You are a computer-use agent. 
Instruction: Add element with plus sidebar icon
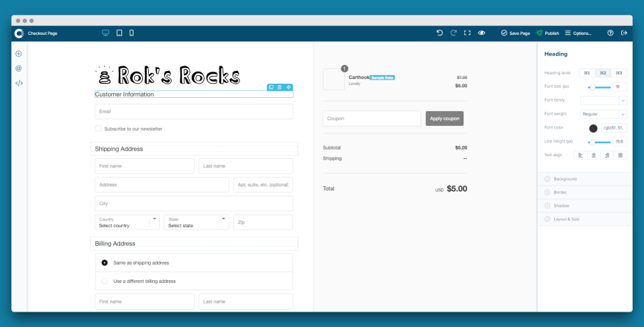tap(19, 54)
